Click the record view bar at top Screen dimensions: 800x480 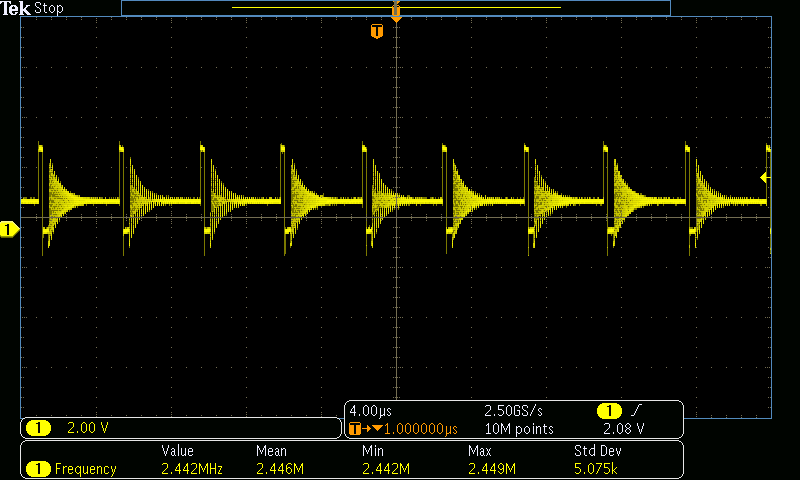(x=396, y=8)
